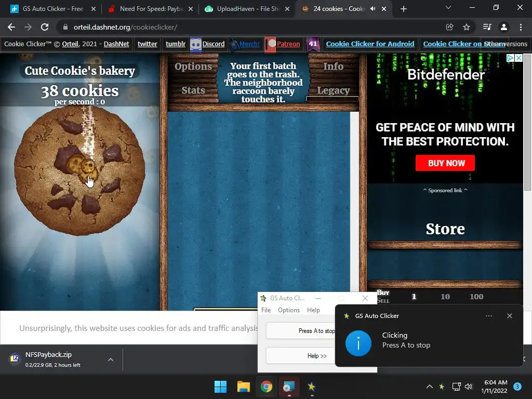532x399 pixels.
Task: Open GS Auto Clicker Help menu
Action: click(x=313, y=310)
